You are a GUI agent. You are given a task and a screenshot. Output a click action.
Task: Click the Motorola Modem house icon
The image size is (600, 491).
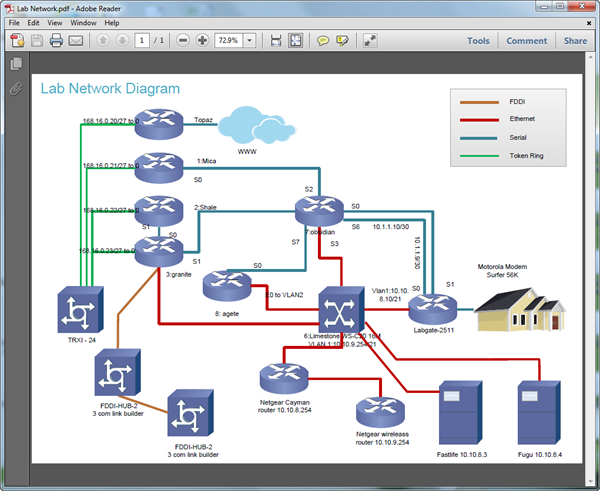tap(520, 309)
